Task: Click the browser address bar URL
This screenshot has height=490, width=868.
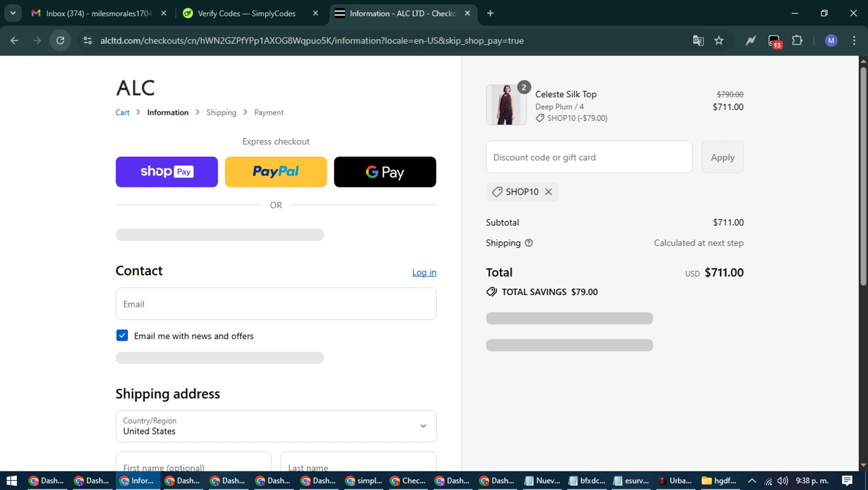Action: [312, 40]
